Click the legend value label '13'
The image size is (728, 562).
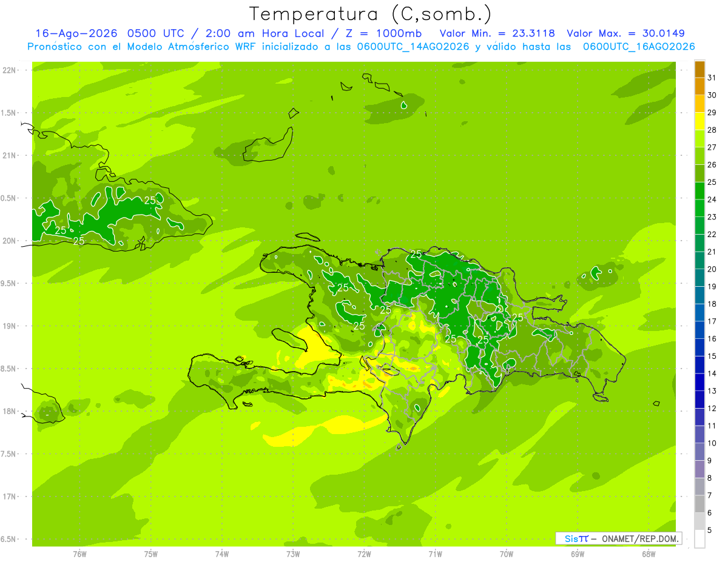point(712,390)
